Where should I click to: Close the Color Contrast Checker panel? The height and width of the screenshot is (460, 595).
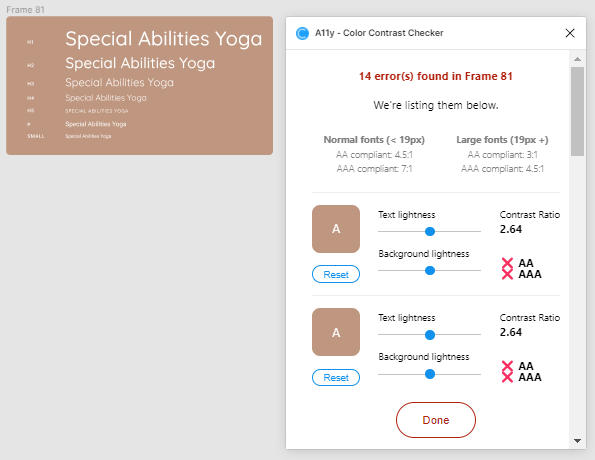[x=570, y=33]
